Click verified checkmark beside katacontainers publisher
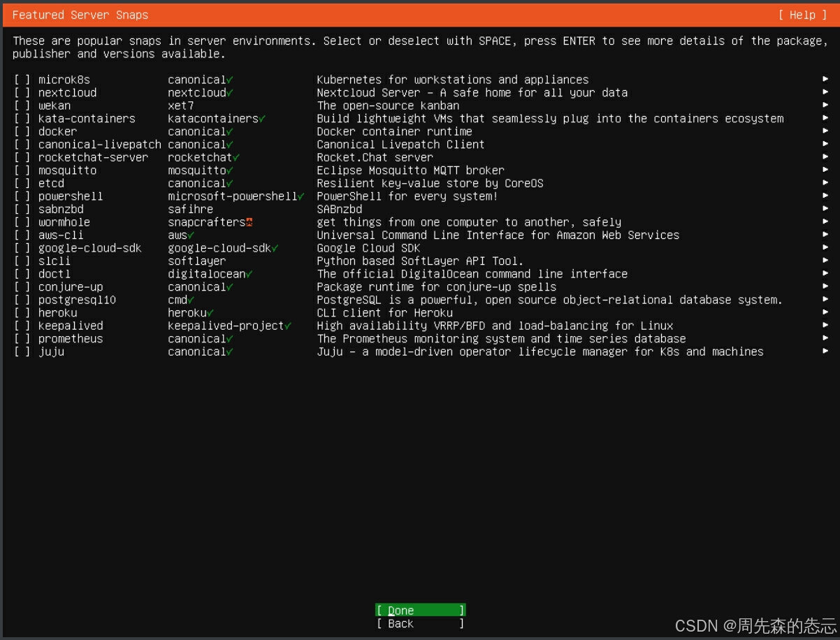Viewport: 840px width, 640px height. point(262,119)
